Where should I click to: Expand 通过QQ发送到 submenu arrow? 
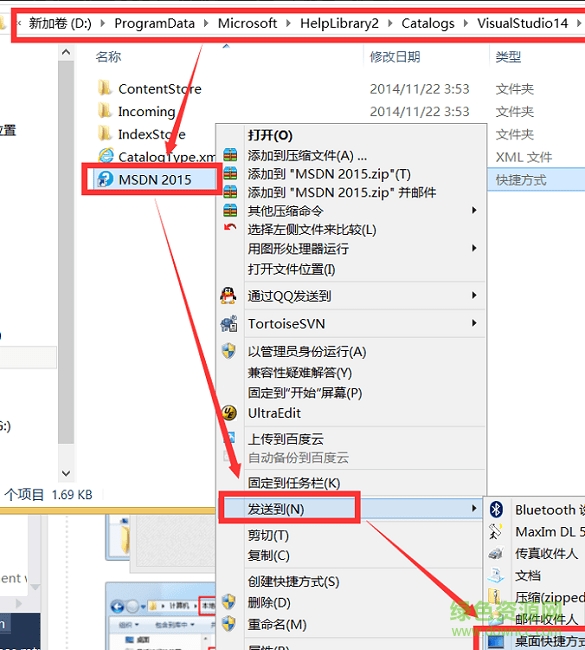(474, 295)
